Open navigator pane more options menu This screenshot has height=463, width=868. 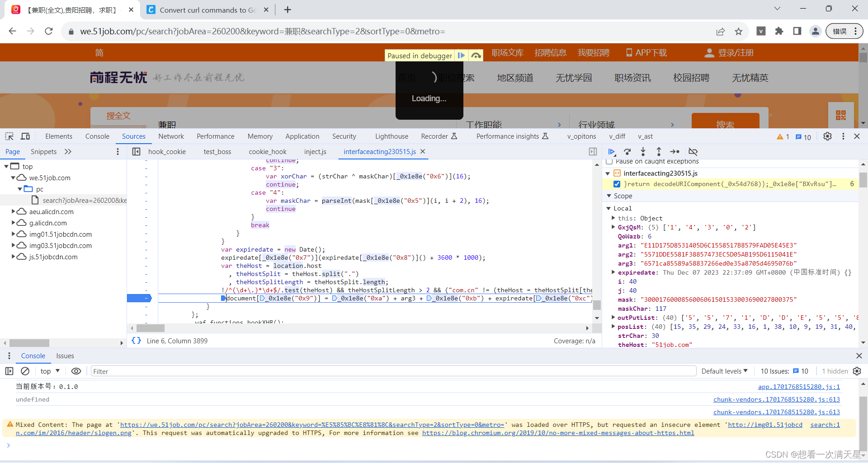pyautogui.click(x=118, y=152)
